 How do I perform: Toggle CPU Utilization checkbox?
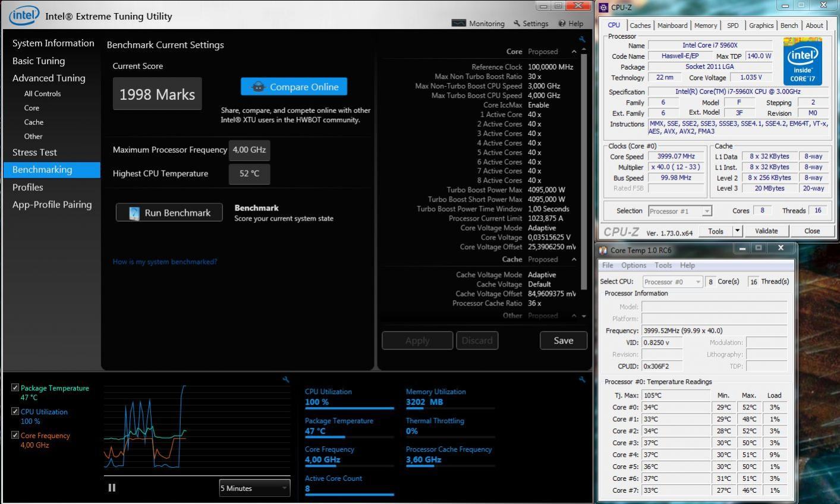coord(15,411)
